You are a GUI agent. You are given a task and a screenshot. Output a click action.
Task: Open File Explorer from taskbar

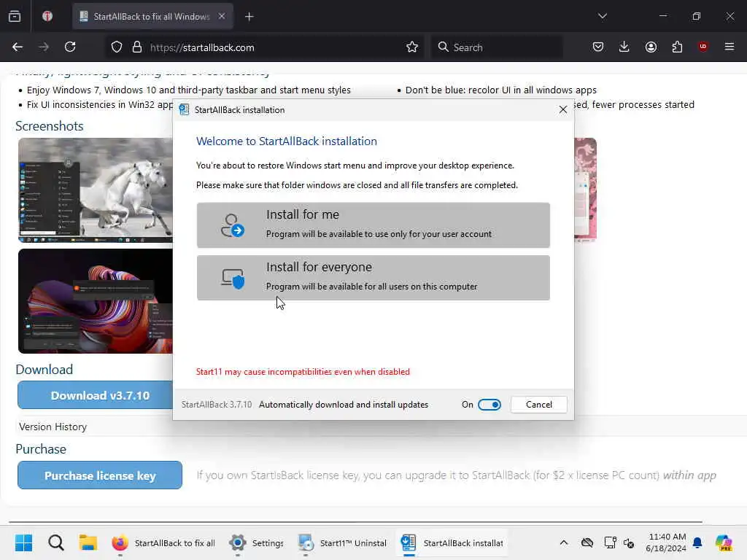pos(88,542)
